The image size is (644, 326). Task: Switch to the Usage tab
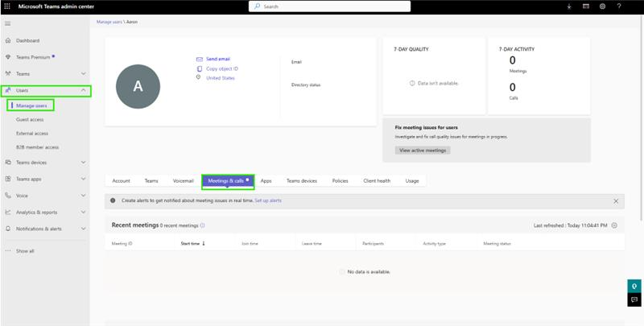pyautogui.click(x=412, y=180)
